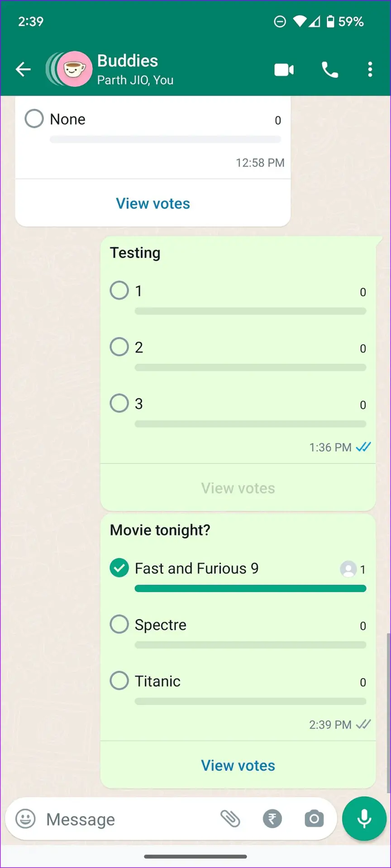The width and height of the screenshot is (391, 868).
Task: Select Titanic in movie poll
Action: (119, 680)
